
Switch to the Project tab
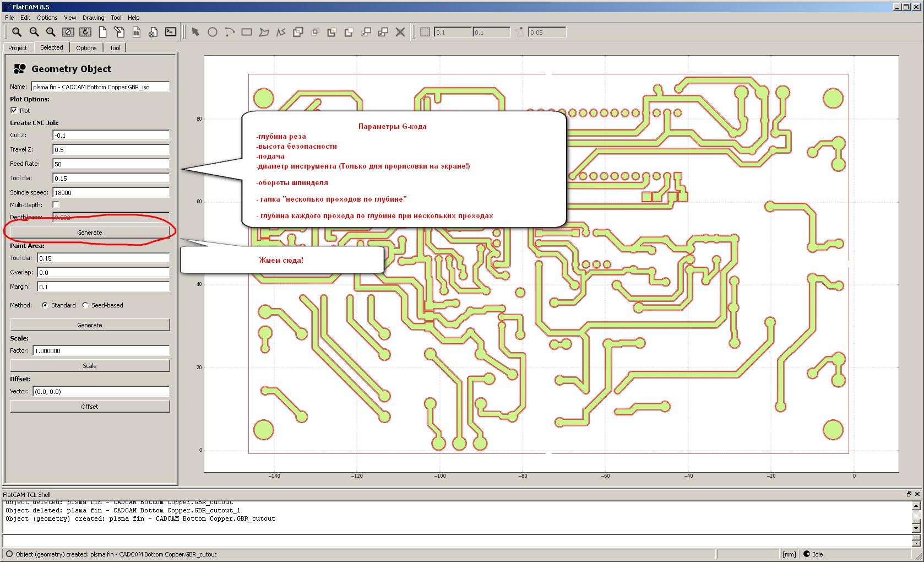[x=18, y=48]
